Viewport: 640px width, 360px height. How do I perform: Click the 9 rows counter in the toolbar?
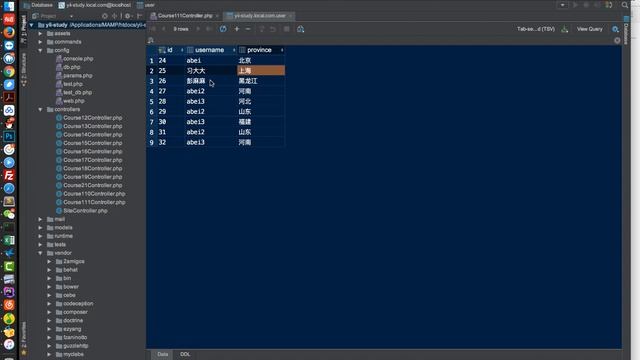pos(181,29)
